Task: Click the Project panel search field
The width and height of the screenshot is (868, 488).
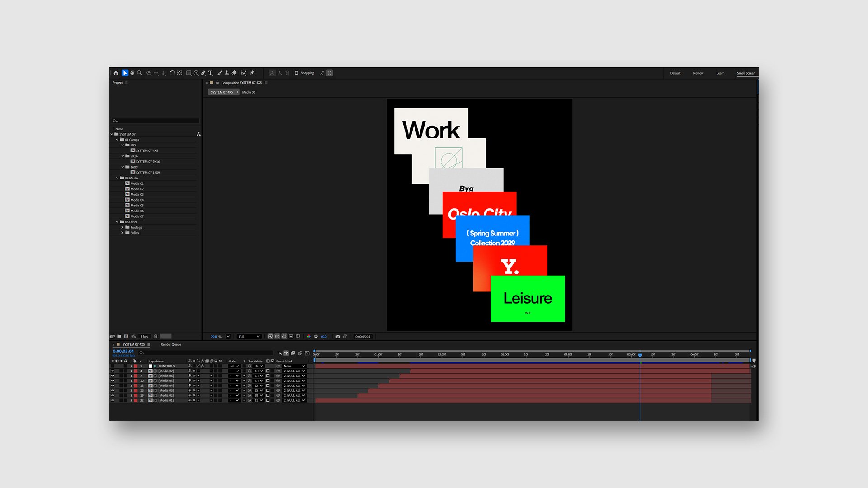Action: pyautogui.click(x=155, y=121)
